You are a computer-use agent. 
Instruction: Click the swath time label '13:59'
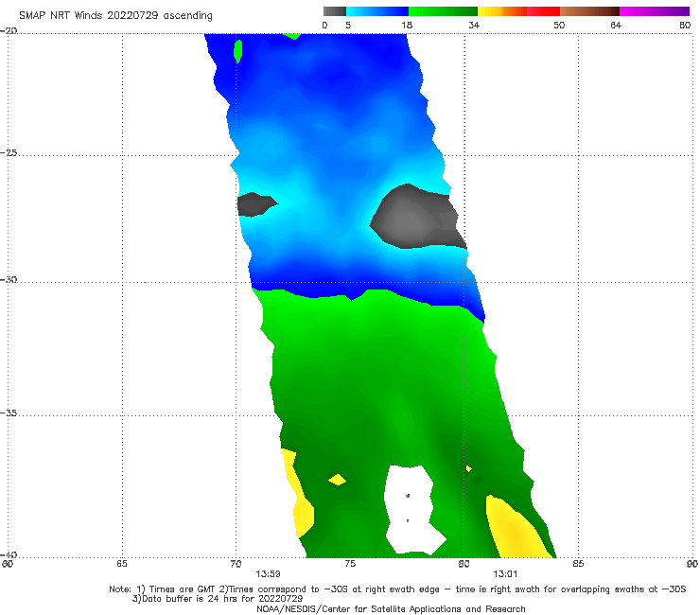click(268, 574)
